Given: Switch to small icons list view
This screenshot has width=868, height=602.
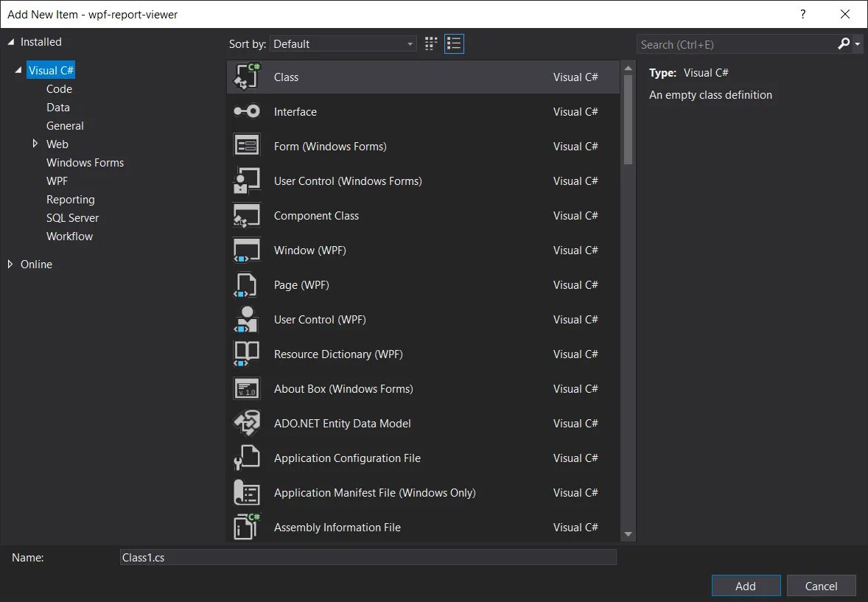Looking at the screenshot, I should click(x=454, y=43).
